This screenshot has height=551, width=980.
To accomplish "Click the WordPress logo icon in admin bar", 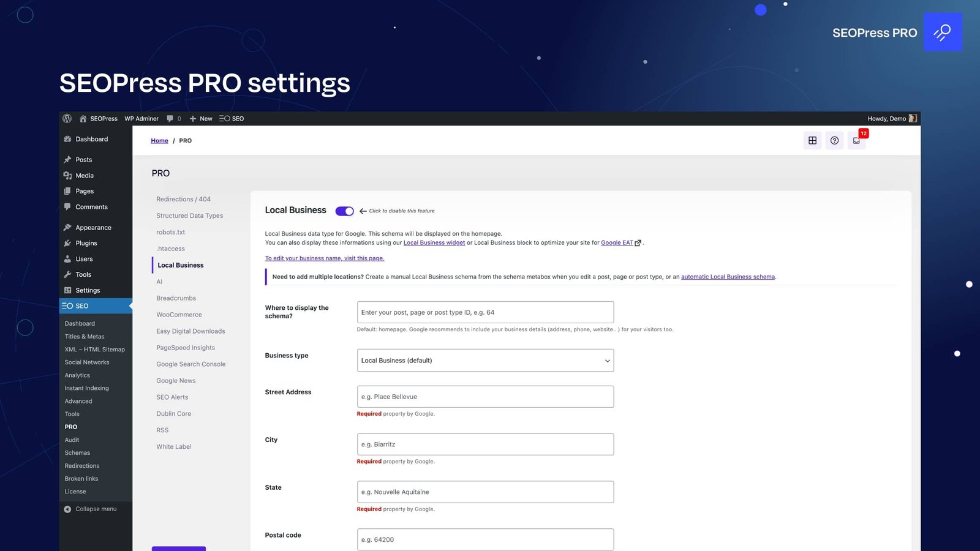I will point(67,119).
